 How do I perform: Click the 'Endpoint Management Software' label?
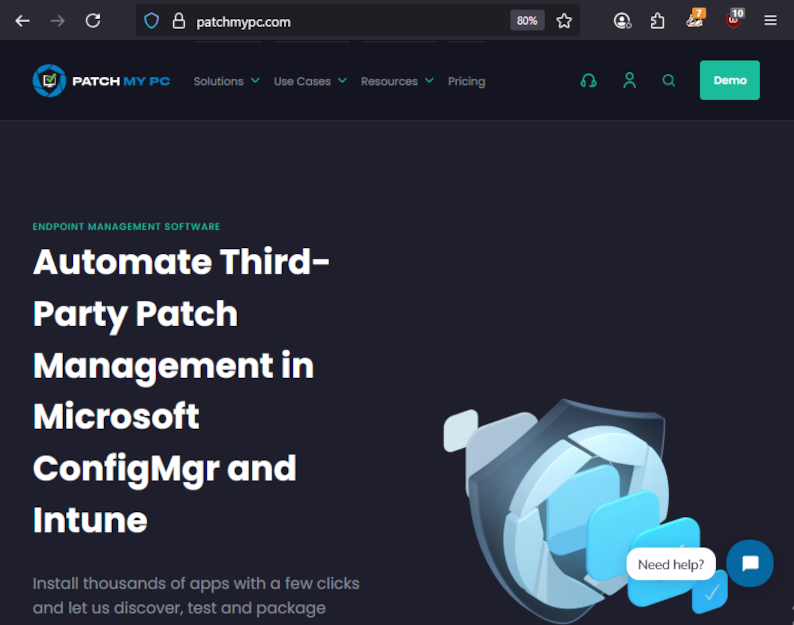coord(126,226)
